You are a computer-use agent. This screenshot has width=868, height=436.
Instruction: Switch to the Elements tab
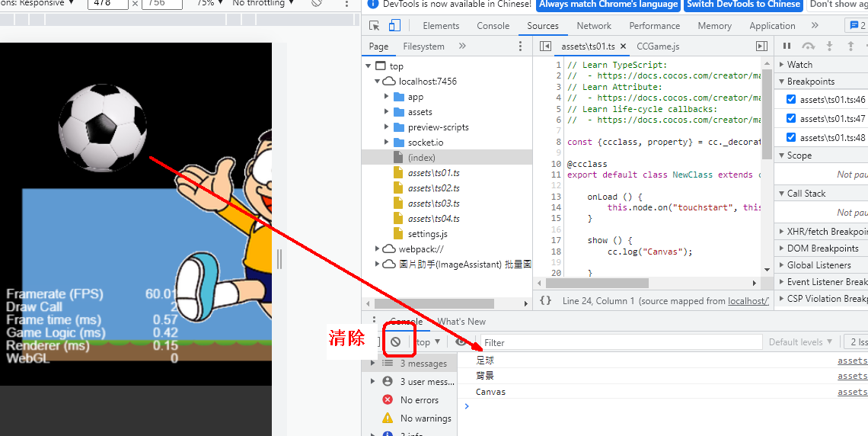441,25
